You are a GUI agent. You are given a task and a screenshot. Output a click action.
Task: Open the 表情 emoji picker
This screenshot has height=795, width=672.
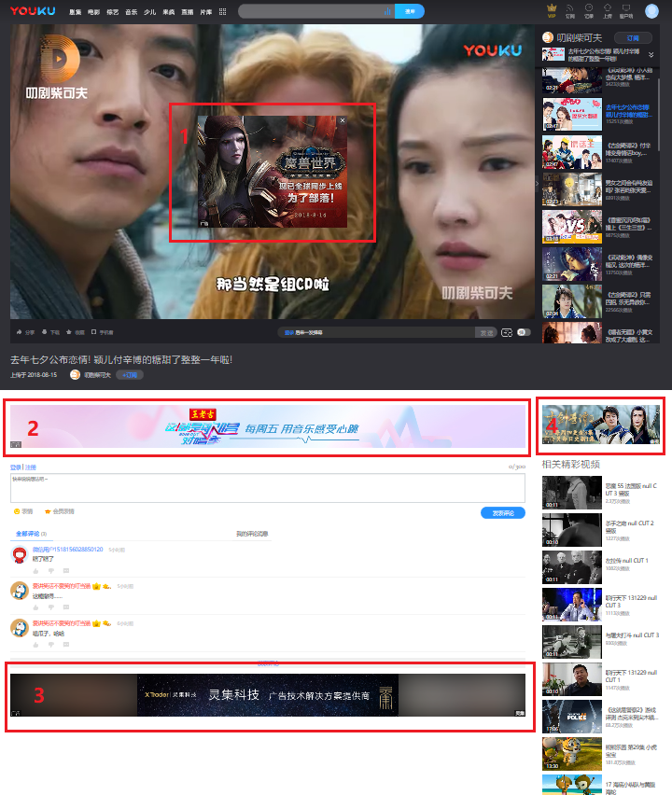(x=23, y=511)
